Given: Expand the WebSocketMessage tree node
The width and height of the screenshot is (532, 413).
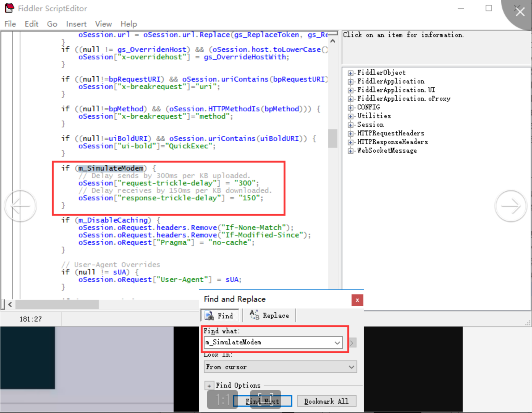Looking at the screenshot, I should tap(350, 151).
